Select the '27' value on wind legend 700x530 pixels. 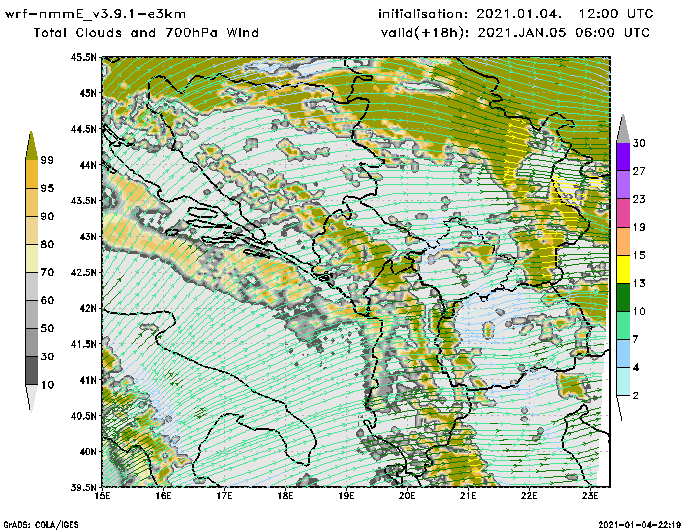639,171
